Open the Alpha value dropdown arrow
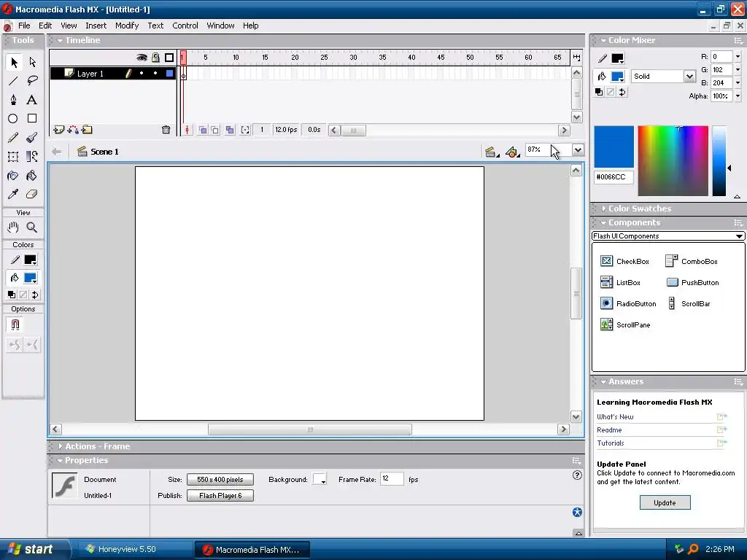 click(x=738, y=96)
